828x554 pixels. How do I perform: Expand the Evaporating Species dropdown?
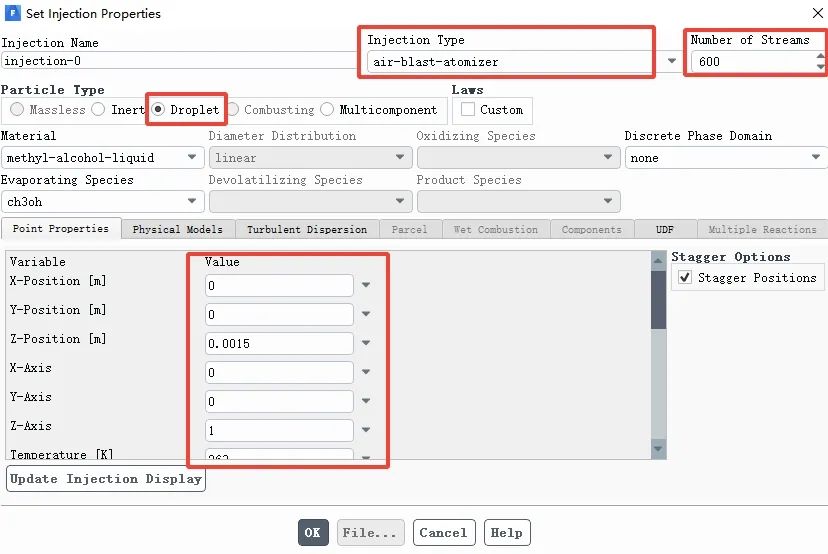tap(192, 202)
